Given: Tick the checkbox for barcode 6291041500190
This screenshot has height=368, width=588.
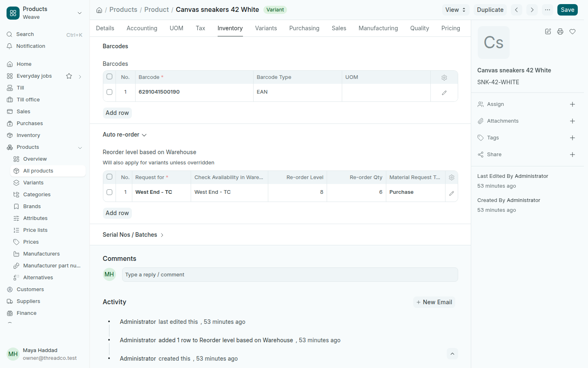Looking at the screenshot, I should pyautogui.click(x=109, y=92).
